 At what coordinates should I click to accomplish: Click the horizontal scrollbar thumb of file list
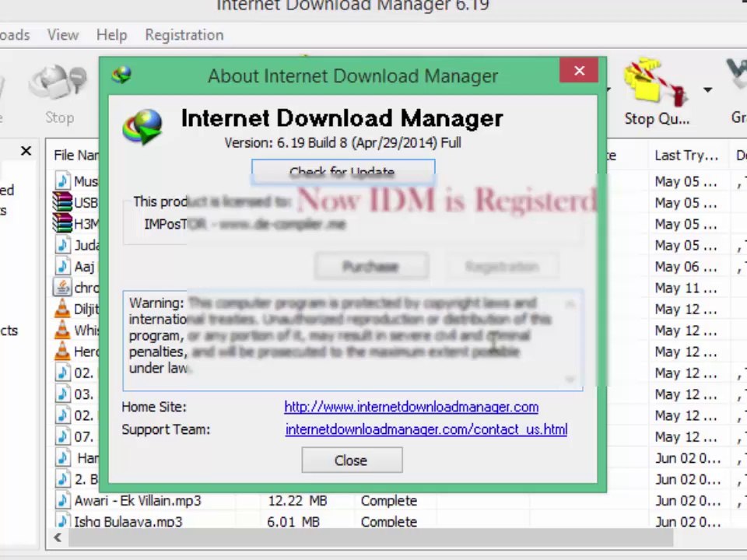370,538
